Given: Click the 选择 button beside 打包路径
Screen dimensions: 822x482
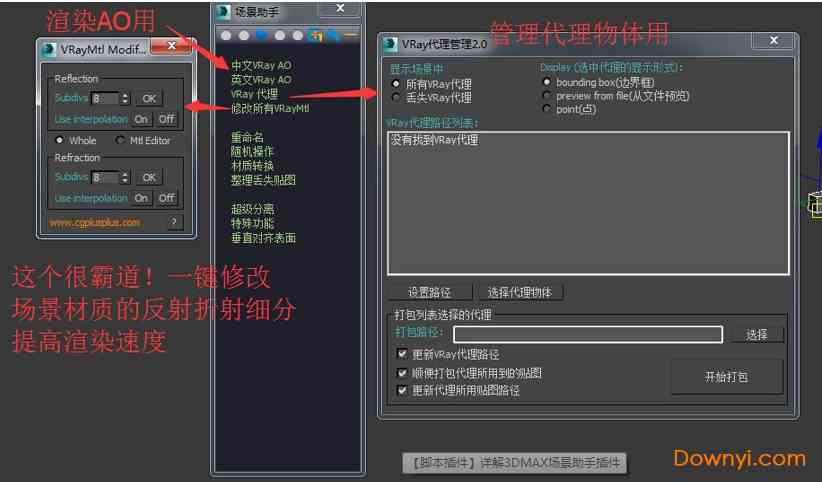Looking at the screenshot, I should [756, 334].
